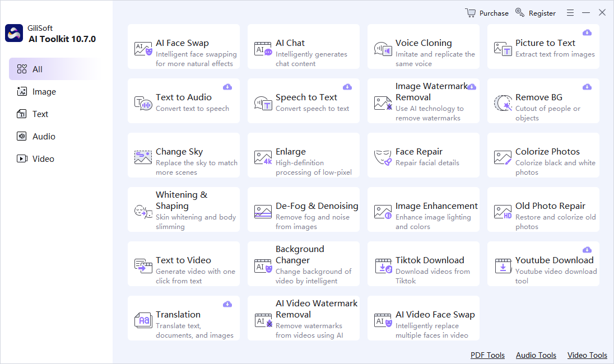The image size is (614, 364).
Task: Click the Enlarge 4K icon
Action: (x=263, y=157)
